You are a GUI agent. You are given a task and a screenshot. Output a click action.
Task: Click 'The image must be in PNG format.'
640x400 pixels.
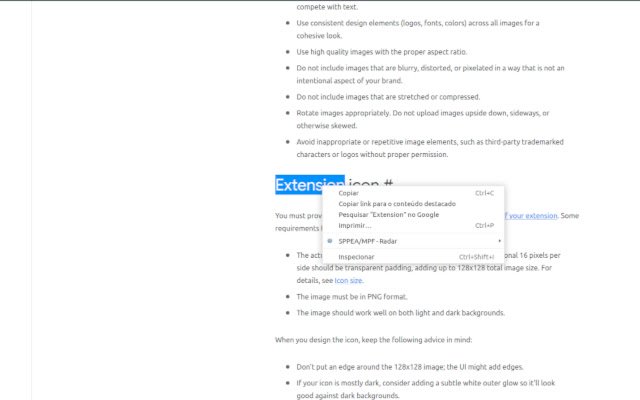click(352, 297)
